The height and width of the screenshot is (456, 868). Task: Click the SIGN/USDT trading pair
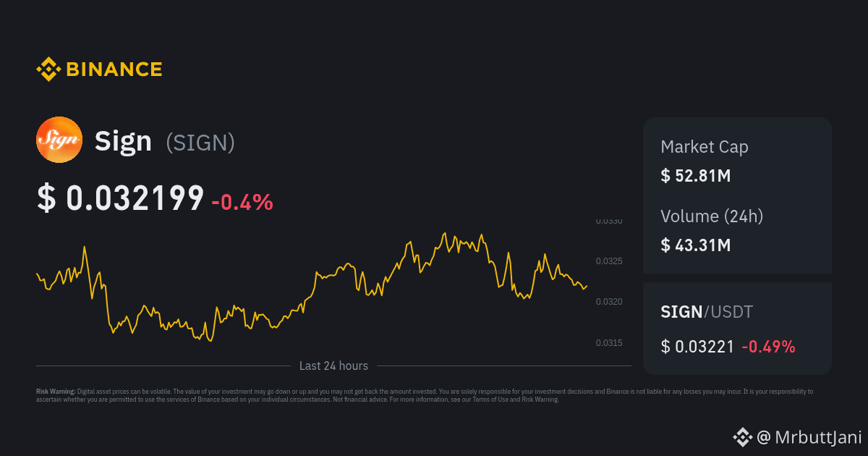click(707, 312)
